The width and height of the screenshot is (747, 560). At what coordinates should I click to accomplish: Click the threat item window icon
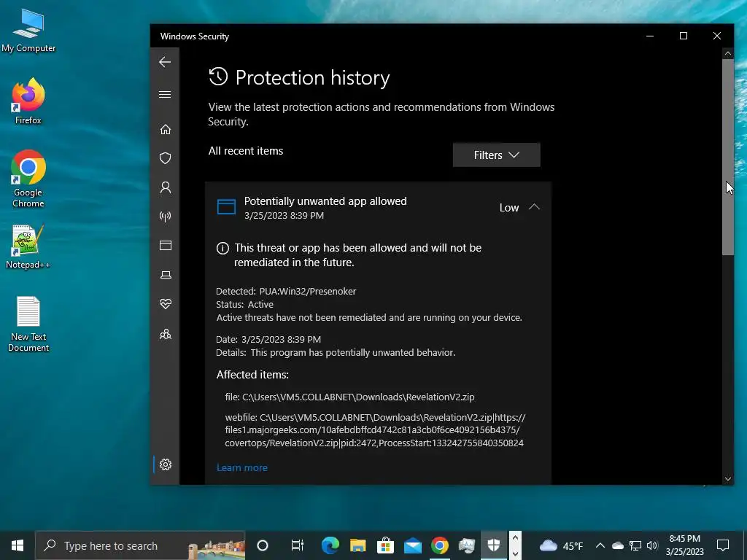coord(226,207)
